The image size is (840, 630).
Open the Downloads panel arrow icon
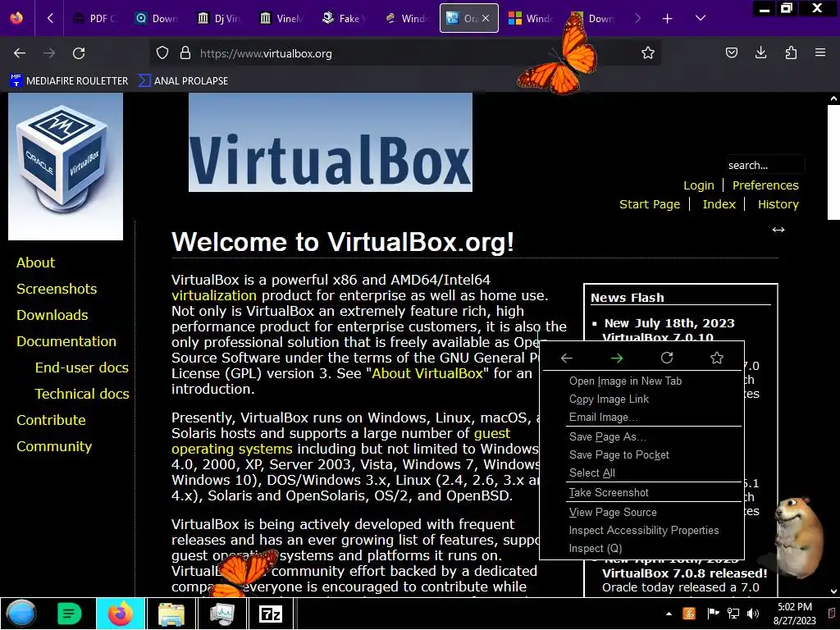coord(760,53)
